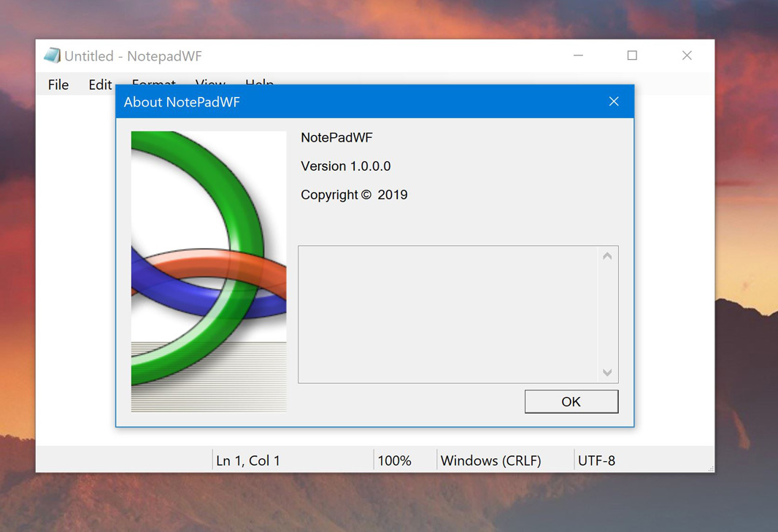This screenshot has height=532, width=778.
Task: Maximize the NotepadWF window
Action: coord(632,55)
